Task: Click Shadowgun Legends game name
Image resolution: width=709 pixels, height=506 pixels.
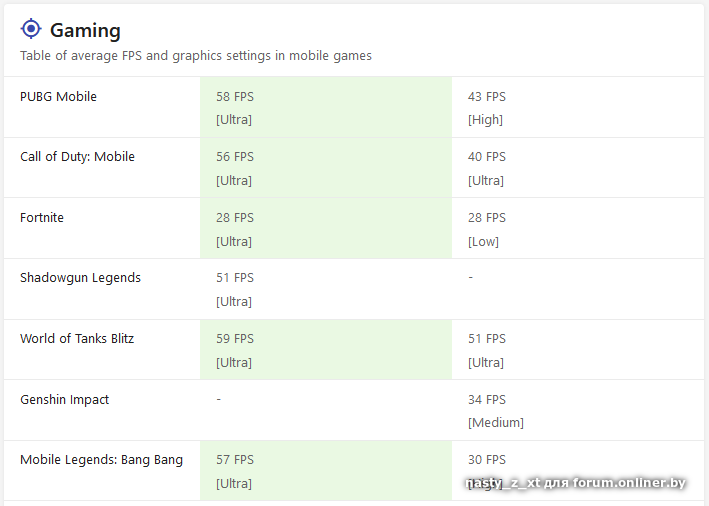Action: tap(80, 278)
